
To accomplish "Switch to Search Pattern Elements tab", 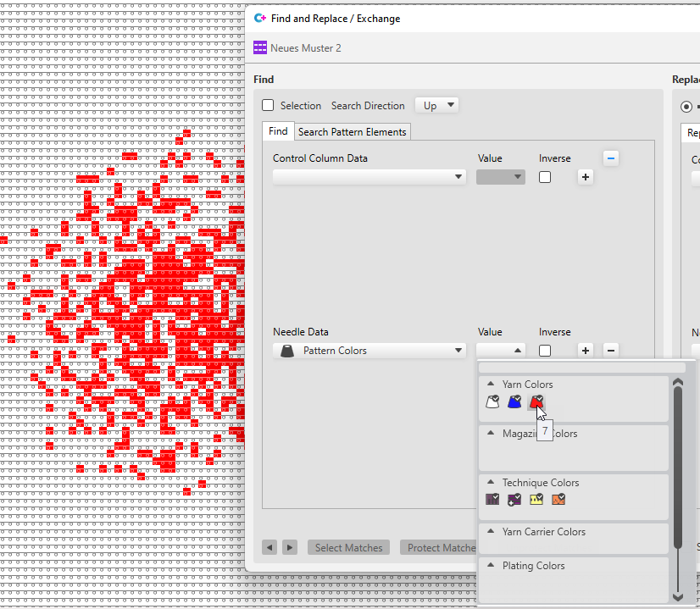I will pyautogui.click(x=352, y=132).
